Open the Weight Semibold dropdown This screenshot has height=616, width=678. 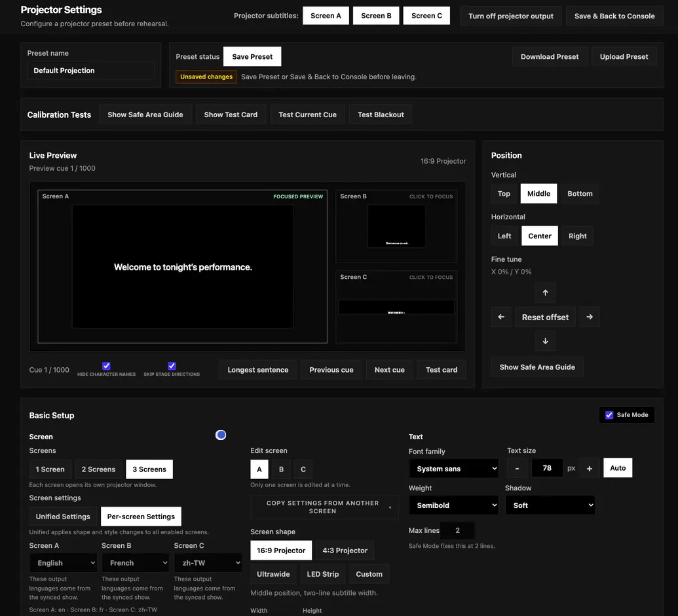453,505
